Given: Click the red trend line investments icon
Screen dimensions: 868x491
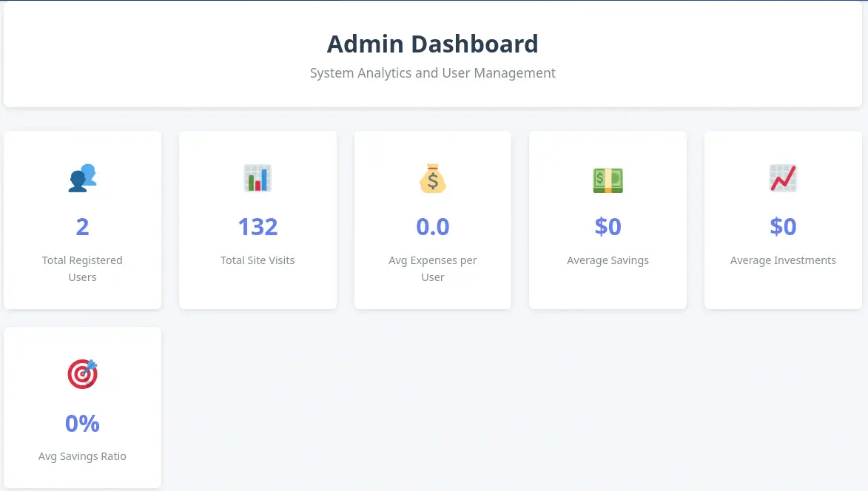Looking at the screenshot, I should [x=783, y=178].
